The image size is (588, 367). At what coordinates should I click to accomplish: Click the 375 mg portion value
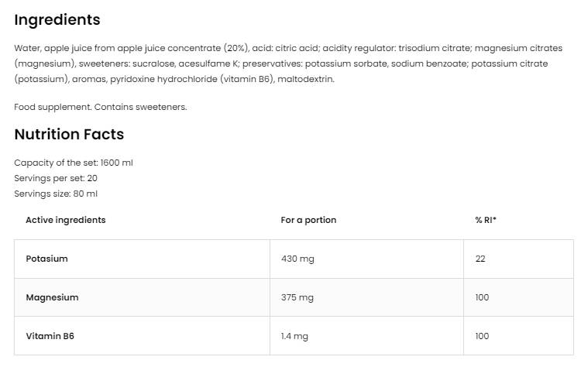coord(297,297)
